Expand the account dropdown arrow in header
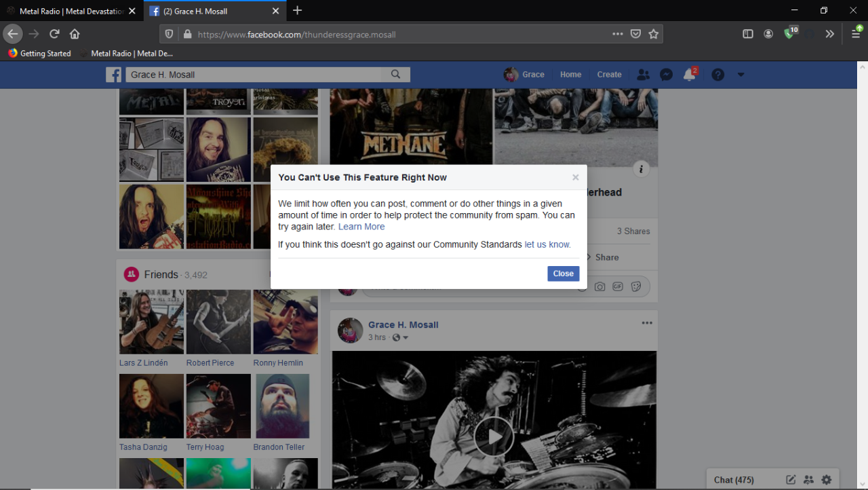The image size is (868, 490). click(x=741, y=75)
